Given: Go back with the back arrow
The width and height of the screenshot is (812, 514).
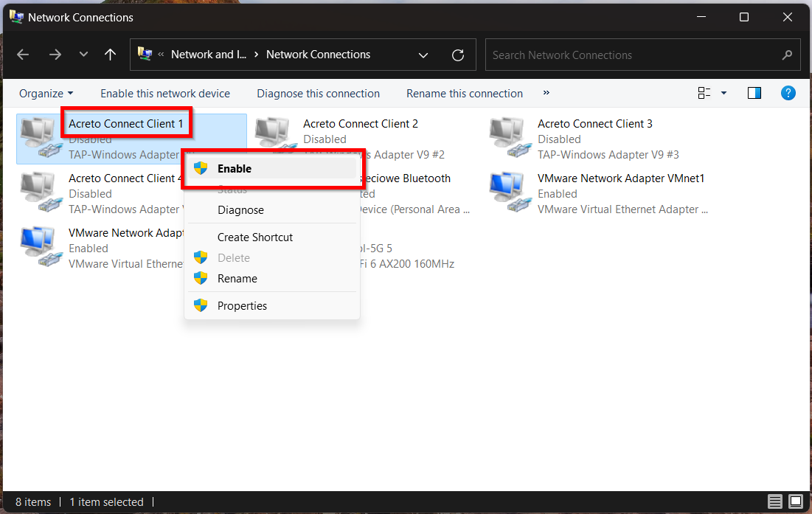Looking at the screenshot, I should tap(23, 55).
